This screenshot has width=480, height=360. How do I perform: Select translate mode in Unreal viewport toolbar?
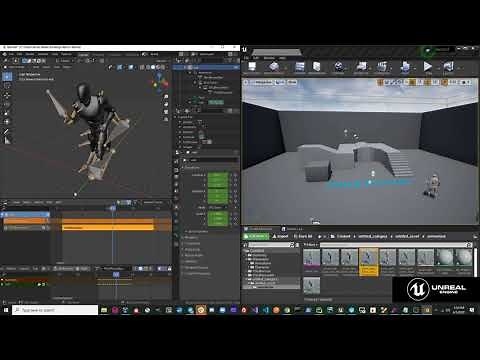(x=380, y=82)
